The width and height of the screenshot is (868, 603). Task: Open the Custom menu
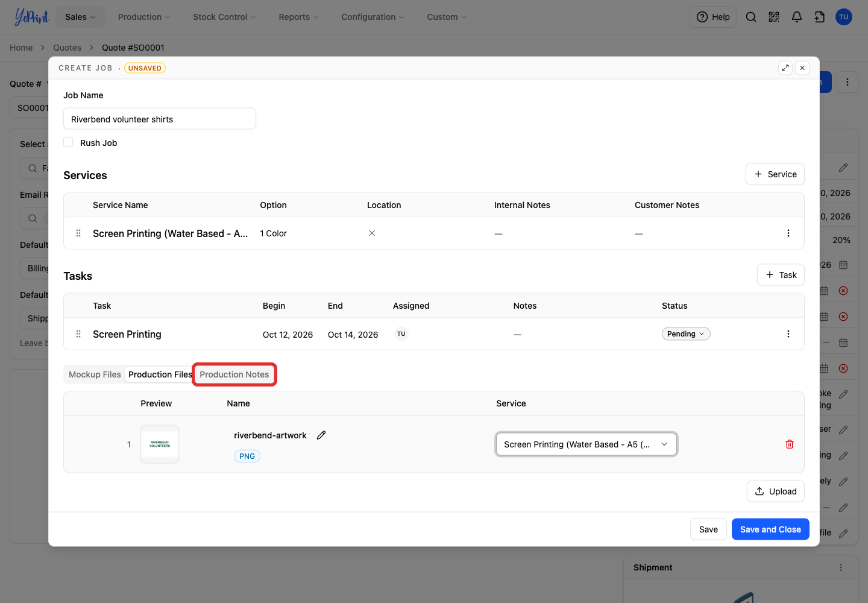point(447,17)
